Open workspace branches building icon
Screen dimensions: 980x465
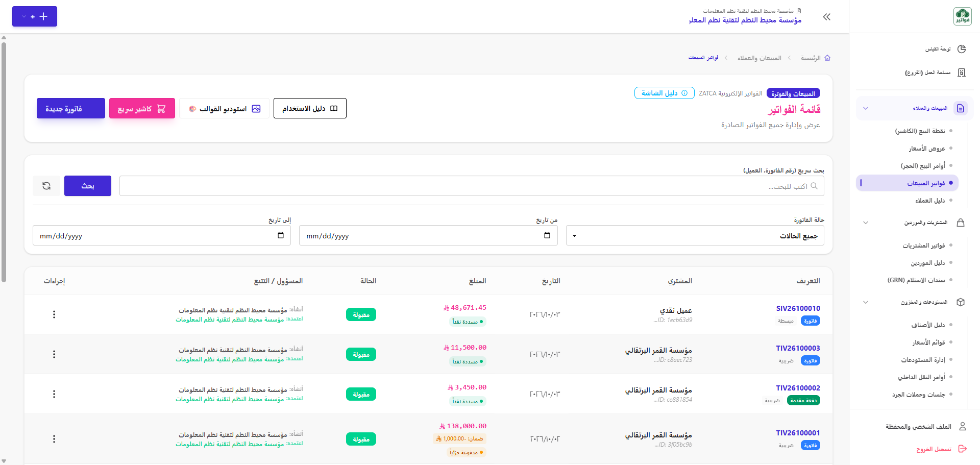[962, 72]
